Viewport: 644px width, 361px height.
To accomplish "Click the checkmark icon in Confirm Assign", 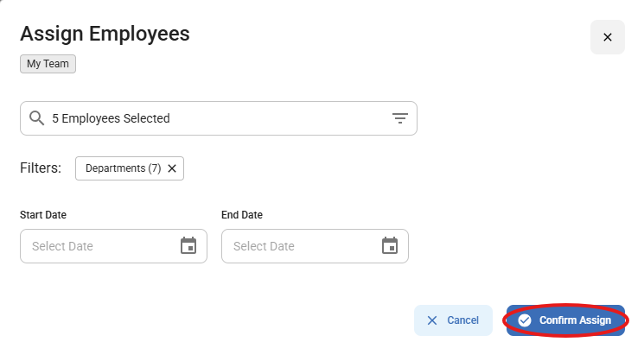I will click(525, 320).
